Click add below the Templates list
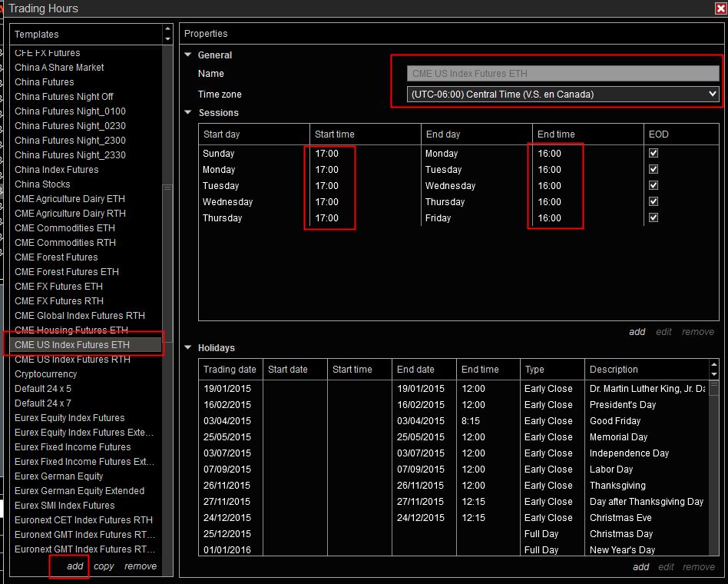 pyautogui.click(x=74, y=566)
